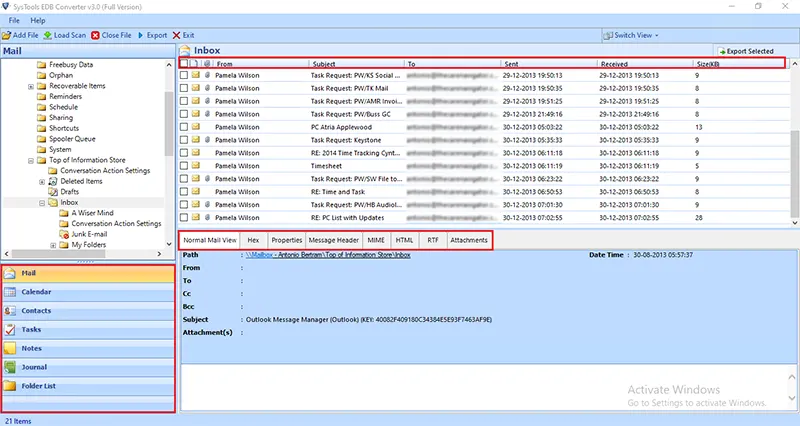Check the PC Atria Applewood email
Screen dimensions: 800x426
tap(184, 127)
